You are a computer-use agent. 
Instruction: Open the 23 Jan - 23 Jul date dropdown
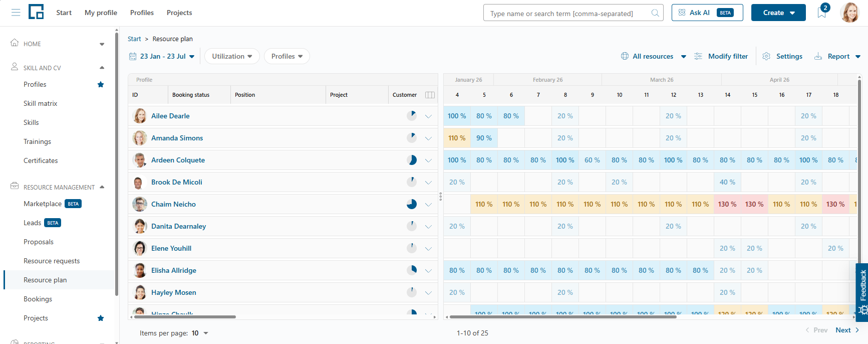pyautogui.click(x=162, y=56)
